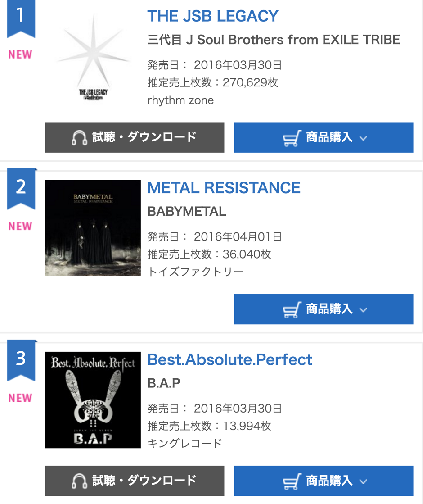
Task: Open THE JSB LEGACY album title link
Action: pyautogui.click(x=213, y=16)
